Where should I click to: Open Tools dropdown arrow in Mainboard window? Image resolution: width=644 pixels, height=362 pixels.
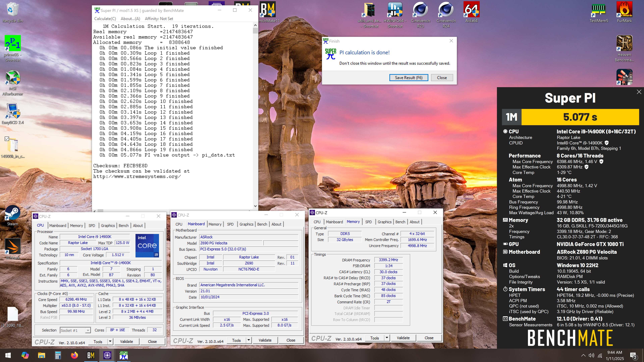(249, 340)
